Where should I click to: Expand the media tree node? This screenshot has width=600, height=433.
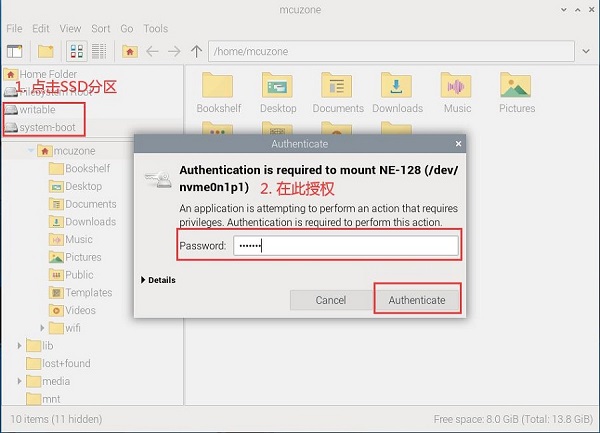[19, 381]
